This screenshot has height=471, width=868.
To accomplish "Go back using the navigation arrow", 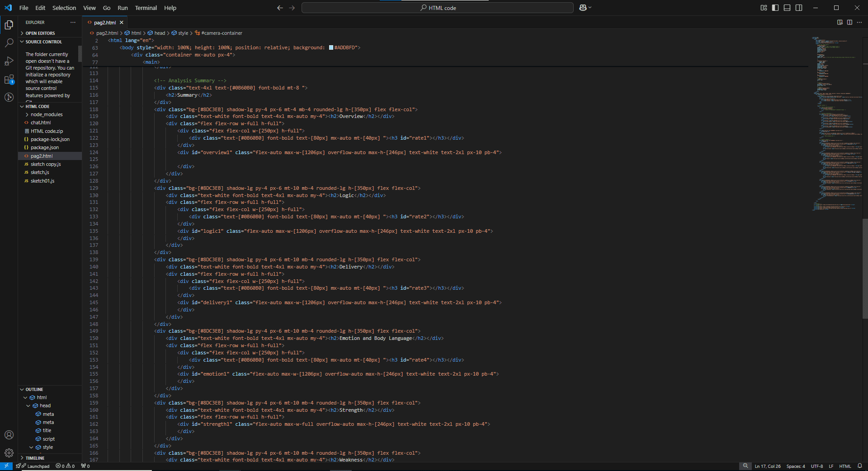I will tap(280, 8).
